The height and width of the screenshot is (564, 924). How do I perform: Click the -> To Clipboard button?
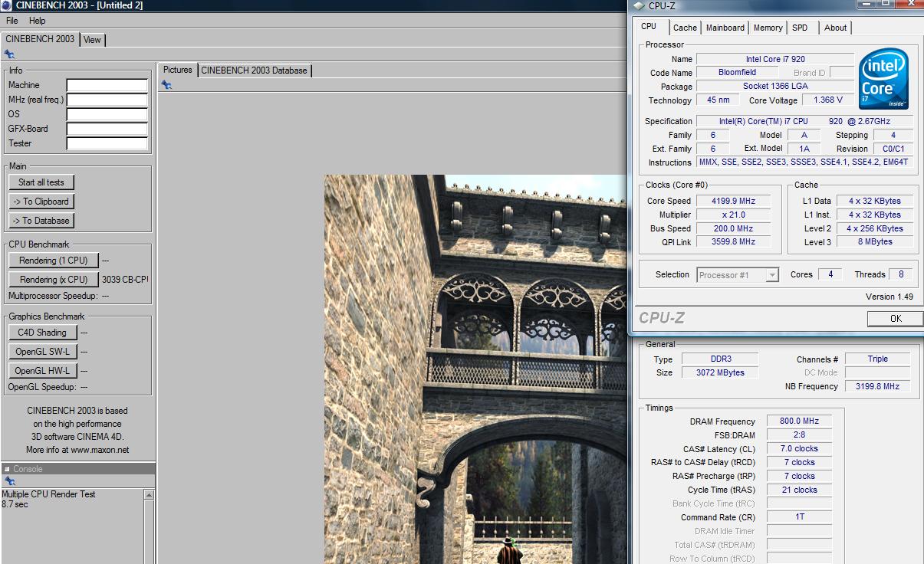pos(41,202)
